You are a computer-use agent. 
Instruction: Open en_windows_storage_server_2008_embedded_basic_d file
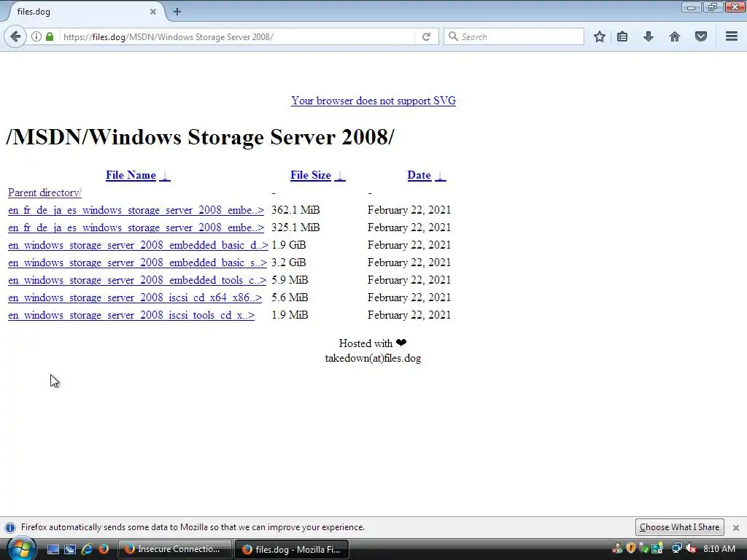point(138,245)
